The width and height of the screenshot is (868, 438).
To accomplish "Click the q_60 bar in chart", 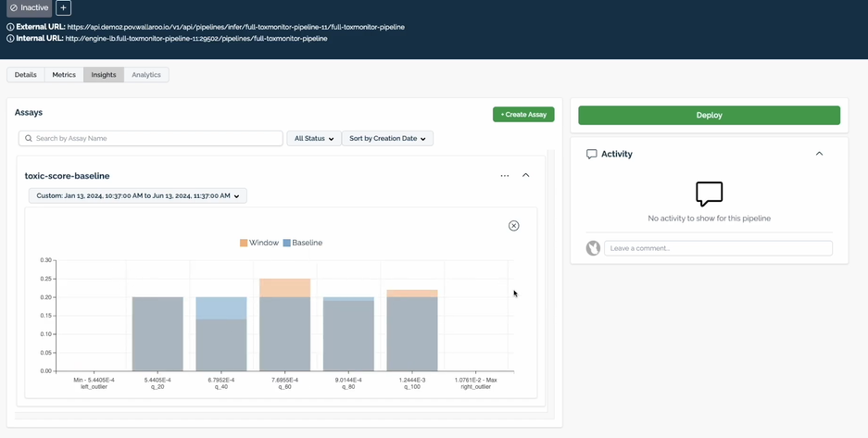I will 285,325.
